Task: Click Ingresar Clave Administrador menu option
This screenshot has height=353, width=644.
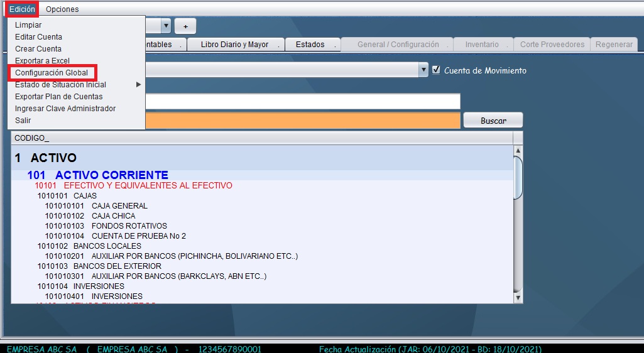Action: click(x=65, y=109)
